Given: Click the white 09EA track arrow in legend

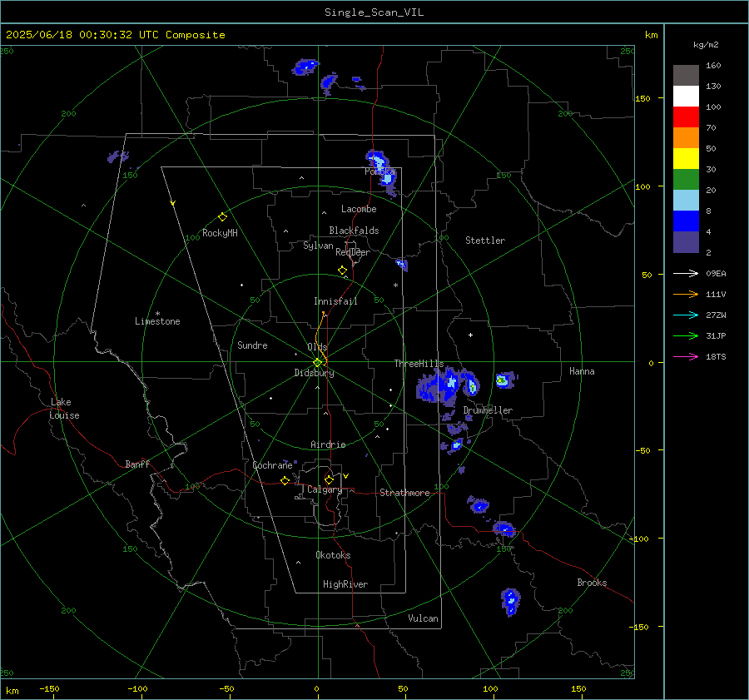Looking at the screenshot, I should coord(686,273).
